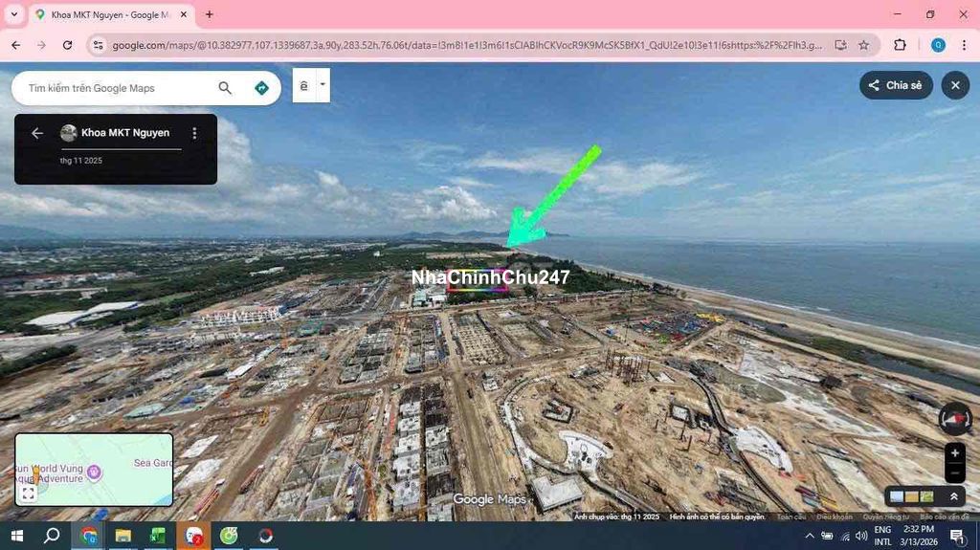
Task: Click the minimap thumbnail of Sun World
Action: (94, 469)
